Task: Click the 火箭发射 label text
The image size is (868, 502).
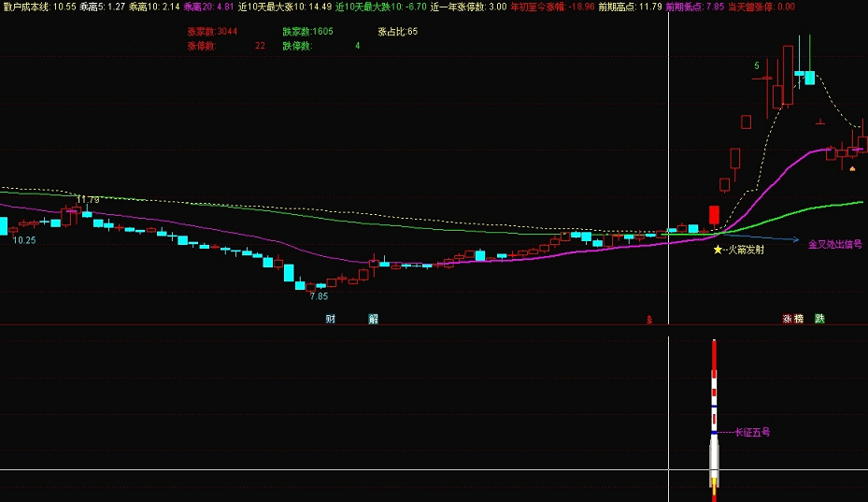Action: pos(747,250)
